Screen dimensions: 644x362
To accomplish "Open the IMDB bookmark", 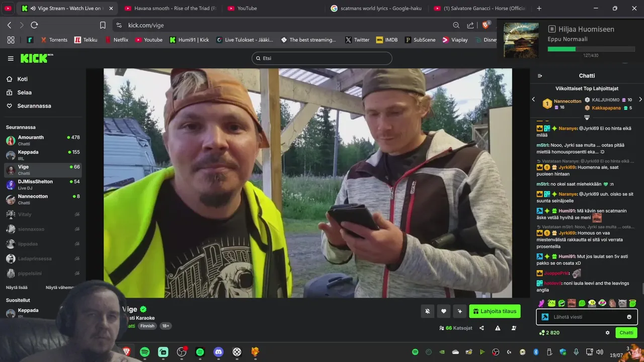I will (x=387, y=40).
